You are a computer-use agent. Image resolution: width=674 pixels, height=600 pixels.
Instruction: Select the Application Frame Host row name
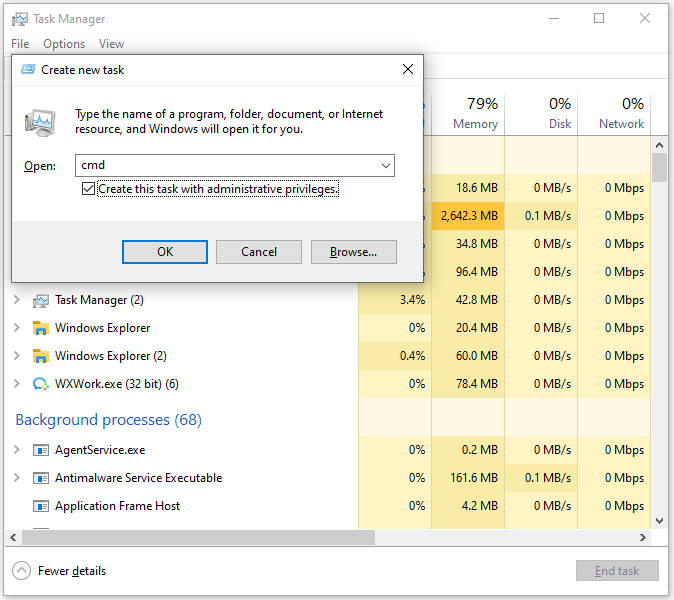tap(117, 506)
